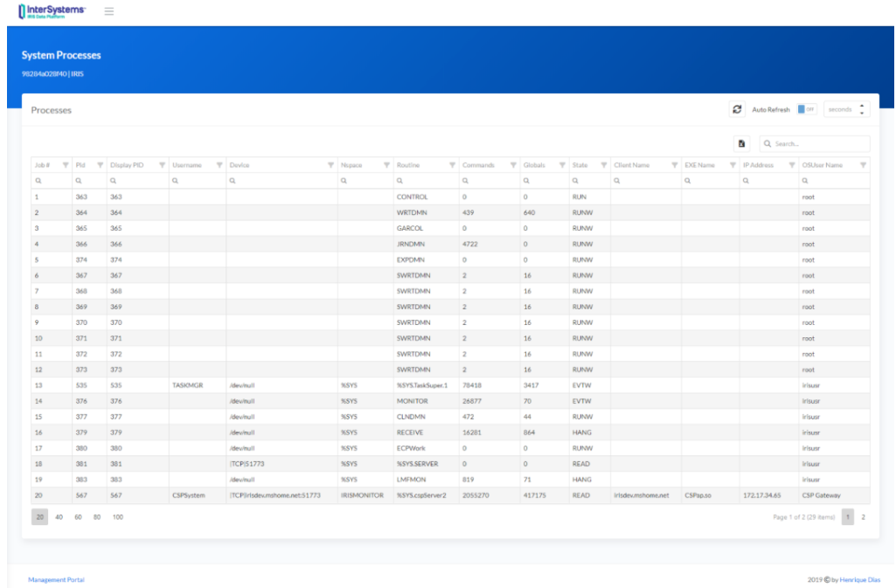896x588 pixels.
Task: Open the seconds interval dropdown
Action: click(846, 109)
